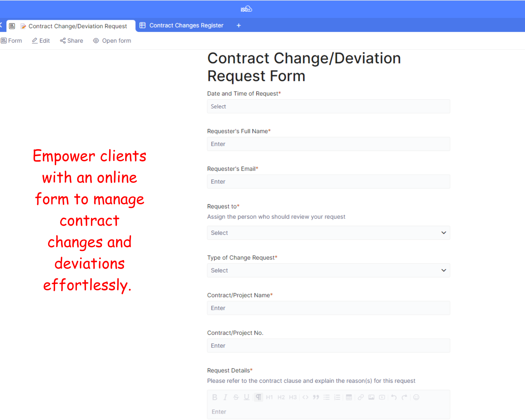Insert a blockquote with the quote icon
The height and width of the screenshot is (420, 525).
click(316, 397)
